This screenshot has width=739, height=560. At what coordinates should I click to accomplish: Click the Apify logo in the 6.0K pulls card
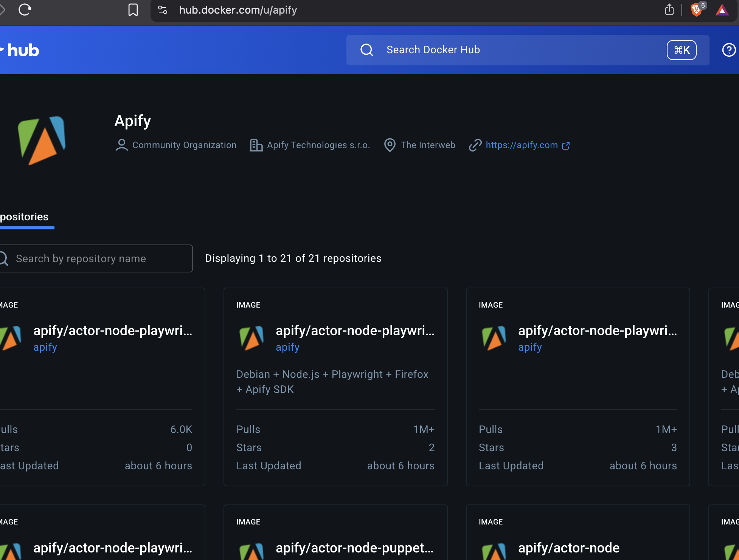pyautogui.click(x=11, y=338)
